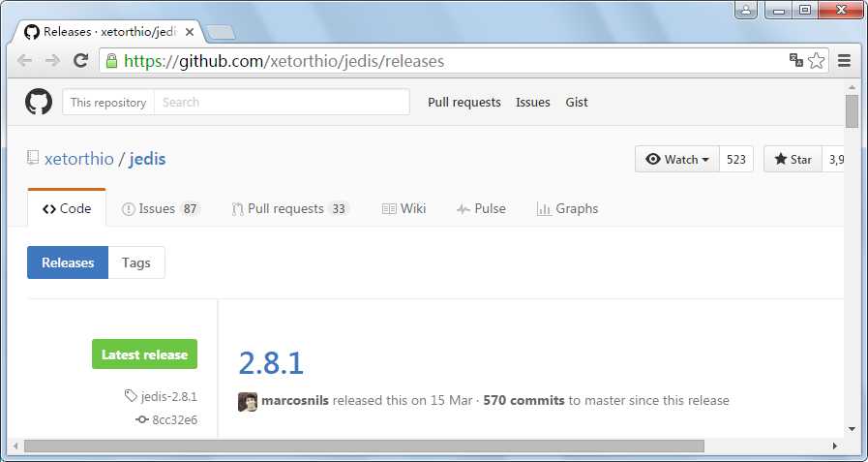The image size is (868, 462).
Task: Go back with browser back arrow
Action: tap(24, 60)
